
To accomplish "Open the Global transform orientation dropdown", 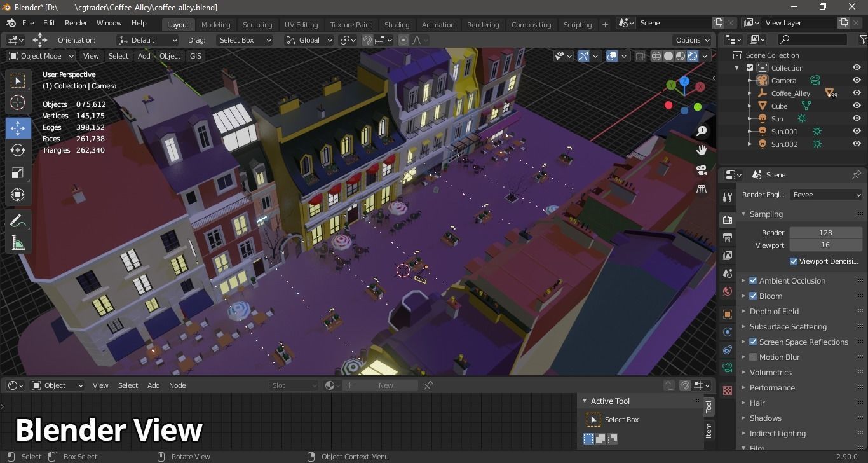I will (x=309, y=40).
